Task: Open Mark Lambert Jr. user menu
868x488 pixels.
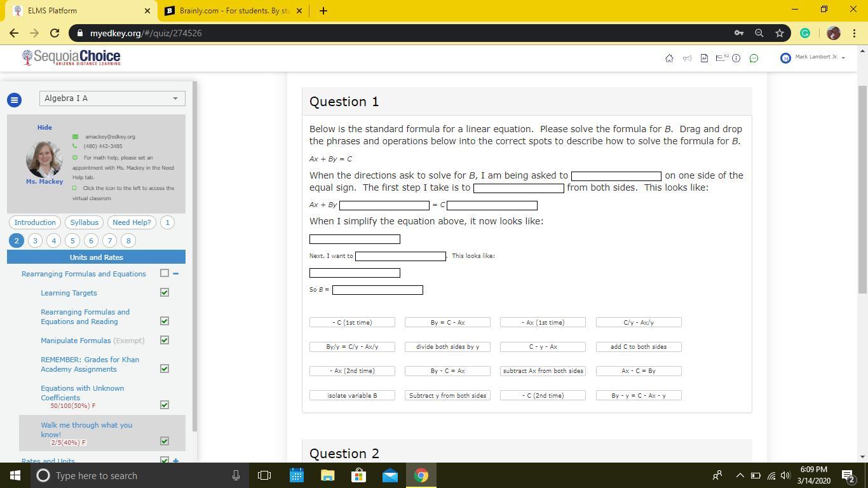Action: tap(814, 58)
